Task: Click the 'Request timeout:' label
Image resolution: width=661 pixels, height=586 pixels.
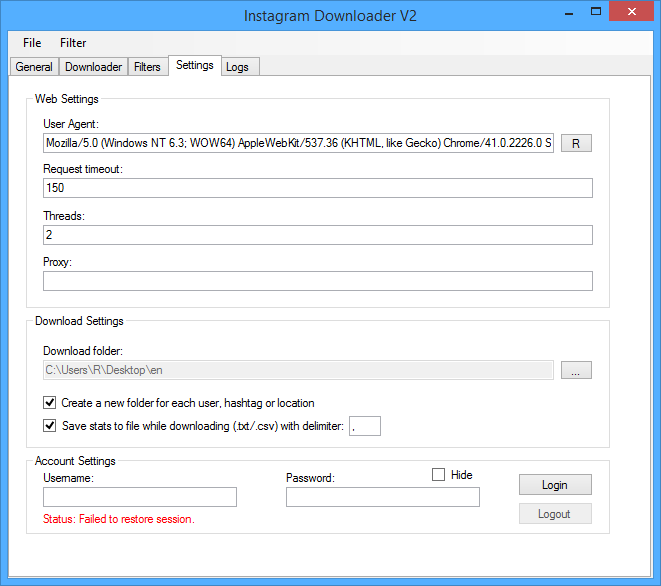Action: pyautogui.click(x=83, y=169)
